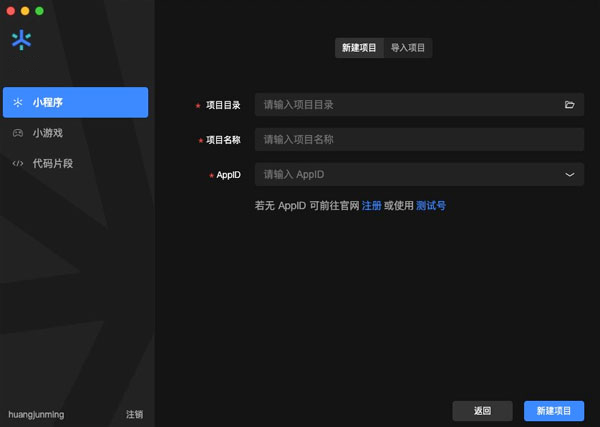Focus the 项目名称 input field
Viewport: 600px width, 427px height.
419,140
